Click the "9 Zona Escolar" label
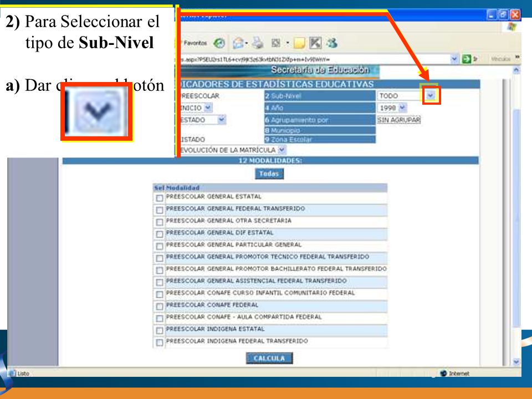Viewport: 532px width, 399px height. (288, 139)
